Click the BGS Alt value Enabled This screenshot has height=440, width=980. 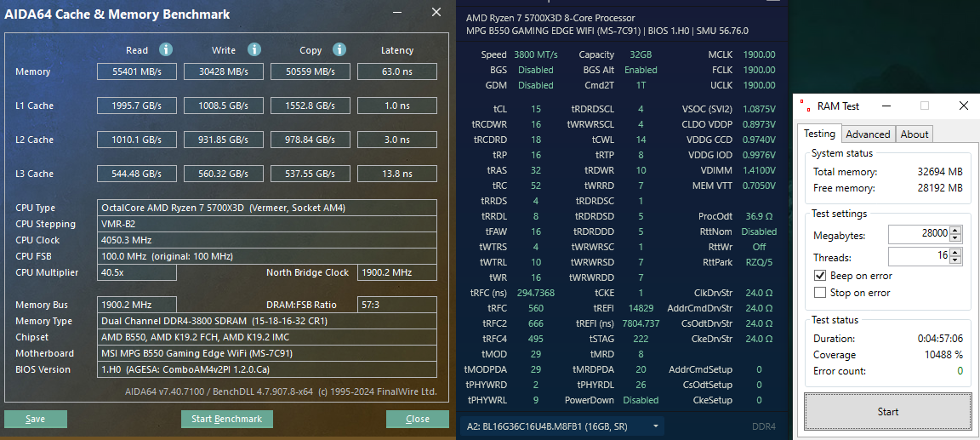pos(641,70)
